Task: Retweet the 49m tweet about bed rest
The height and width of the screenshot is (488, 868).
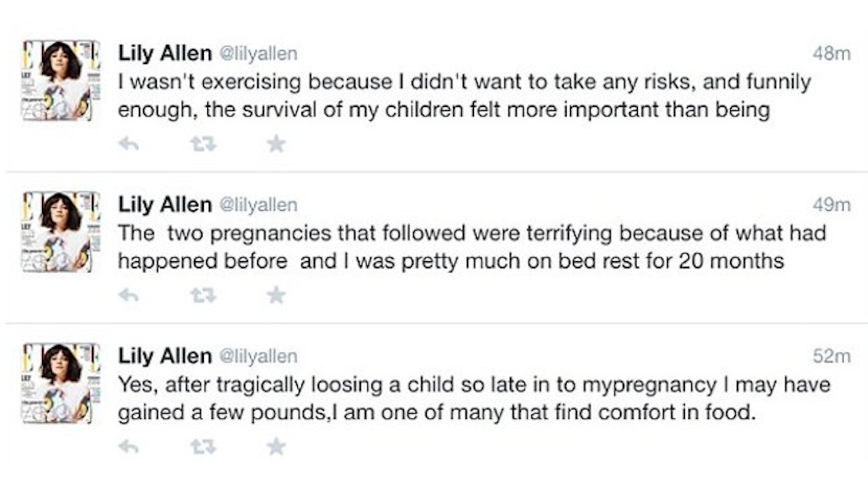Action: point(203,295)
